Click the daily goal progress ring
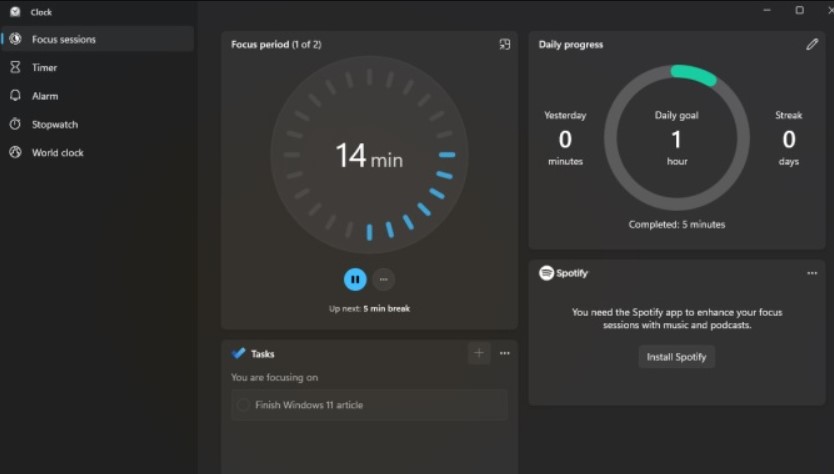Viewport: 834px width, 474px height. pos(677,138)
